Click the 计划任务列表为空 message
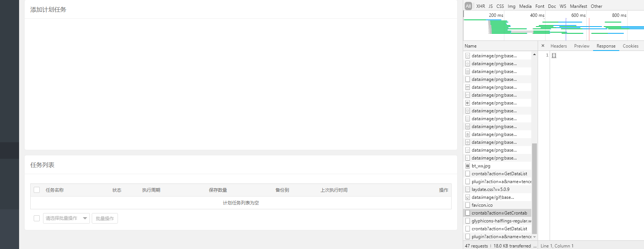The width and height of the screenshot is (644, 249). coord(241,203)
